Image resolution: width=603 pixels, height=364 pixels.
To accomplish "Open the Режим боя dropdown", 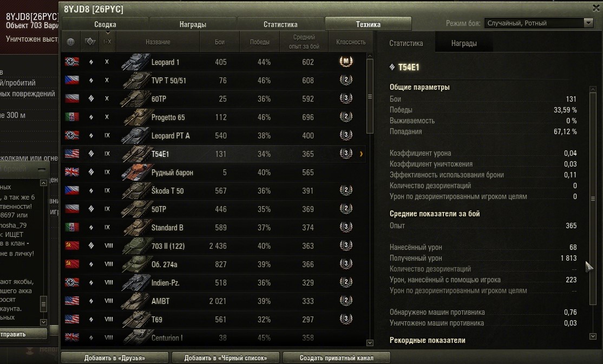I will point(539,23).
